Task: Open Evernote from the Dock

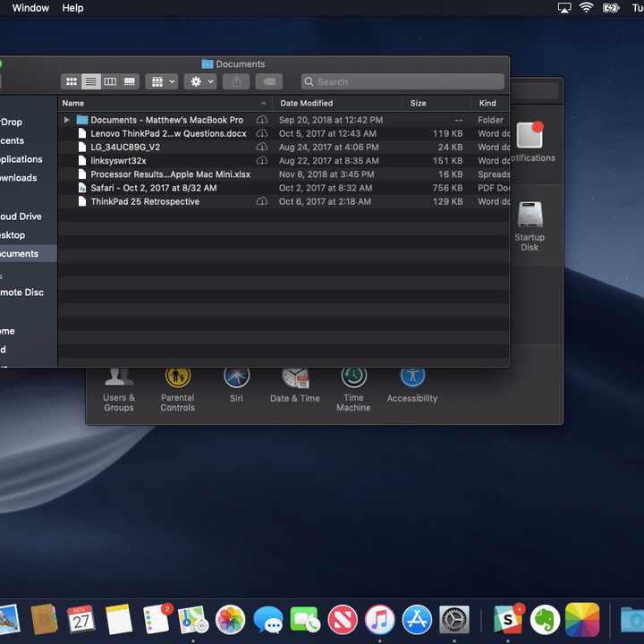Action: point(545,619)
